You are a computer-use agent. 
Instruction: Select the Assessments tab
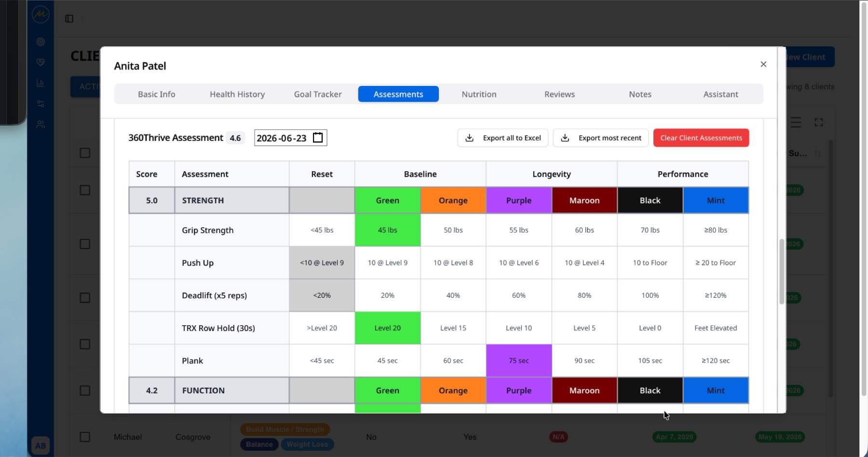pyautogui.click(x=398, y=94)
